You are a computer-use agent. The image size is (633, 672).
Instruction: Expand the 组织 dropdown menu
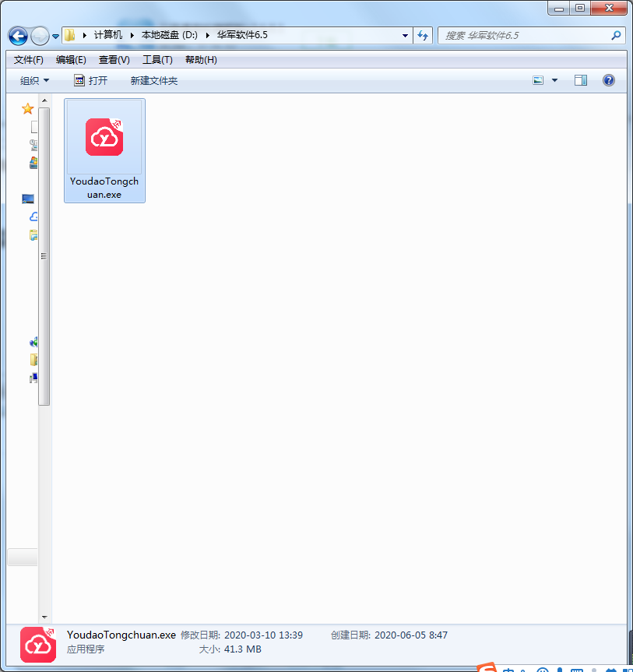pyautogui.click(x=34, y=80)
